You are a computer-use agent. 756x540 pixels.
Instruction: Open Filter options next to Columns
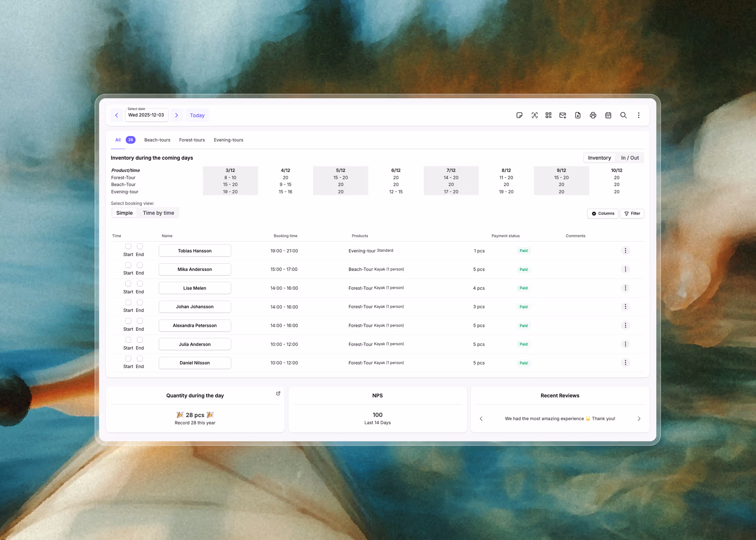(x=632, y=213)
